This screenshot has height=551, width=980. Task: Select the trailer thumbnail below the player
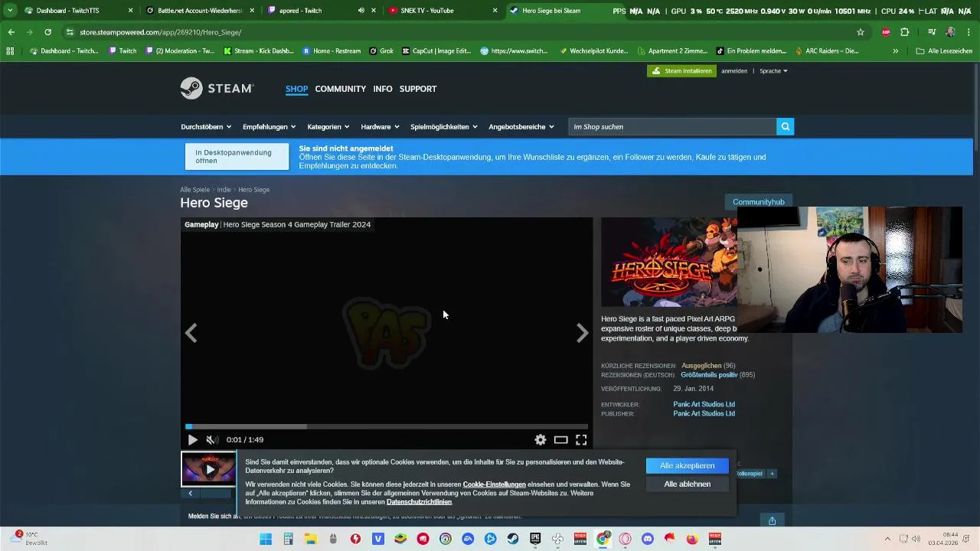coord(208,469)
